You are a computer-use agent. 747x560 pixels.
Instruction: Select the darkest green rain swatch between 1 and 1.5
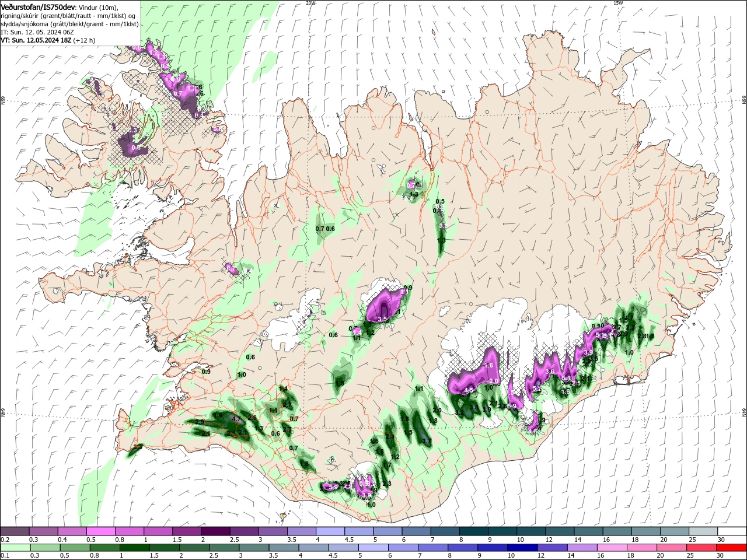point(134,547)
